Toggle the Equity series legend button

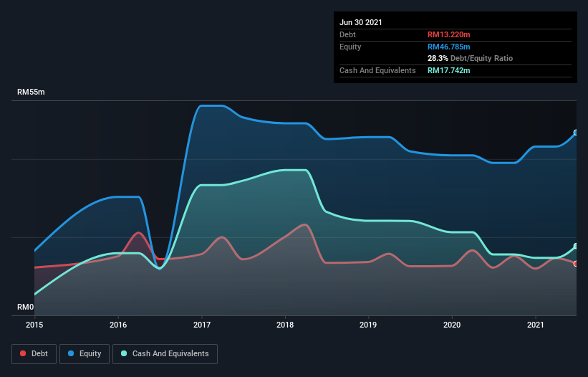85,354
